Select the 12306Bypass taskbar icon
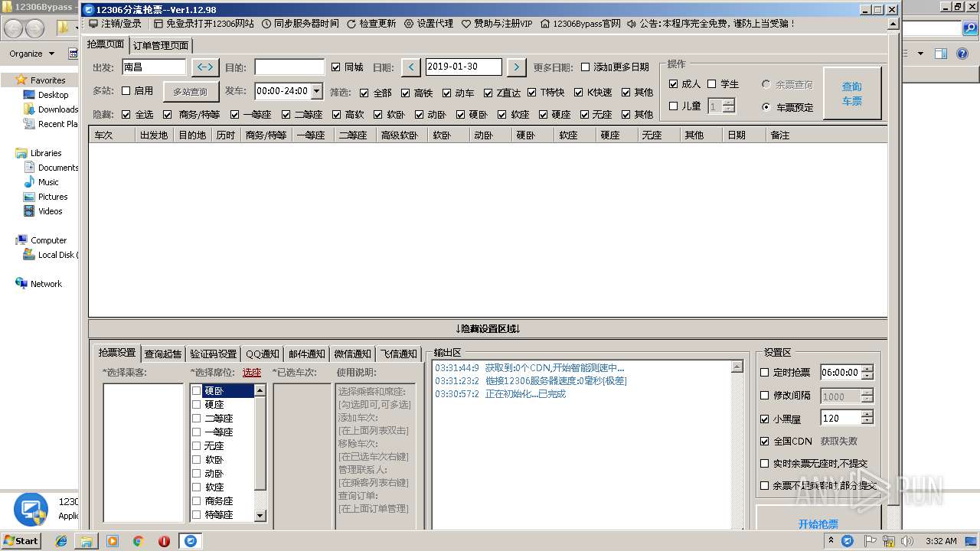The width and height of the screenshot is (980, 551). (190, 541)
